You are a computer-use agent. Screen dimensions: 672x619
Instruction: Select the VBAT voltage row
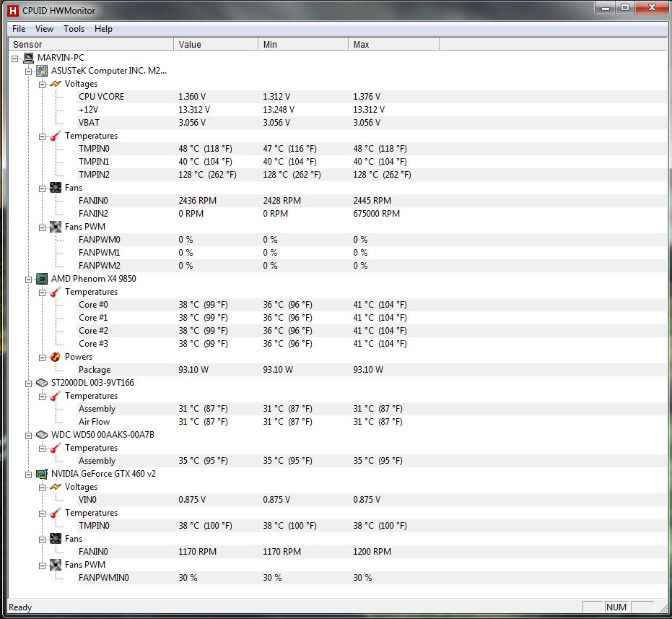[x=372, y=123]
